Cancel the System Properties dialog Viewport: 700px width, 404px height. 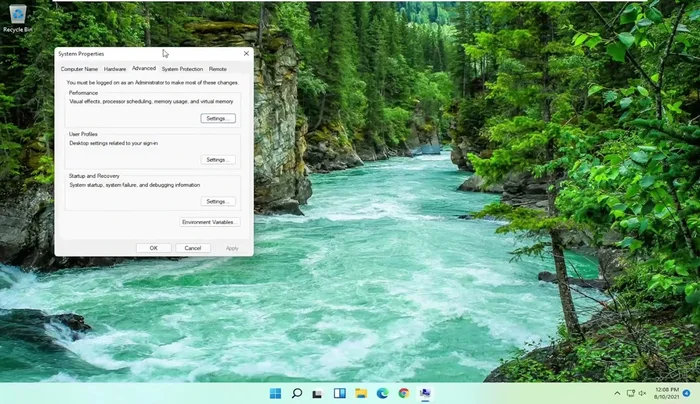coord(193,248)
